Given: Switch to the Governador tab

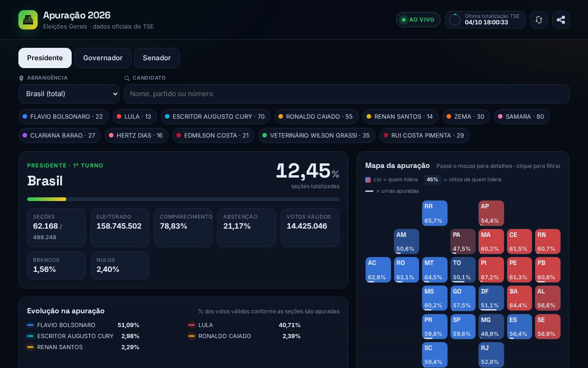Looking at the screenshot, I should 103,58.
